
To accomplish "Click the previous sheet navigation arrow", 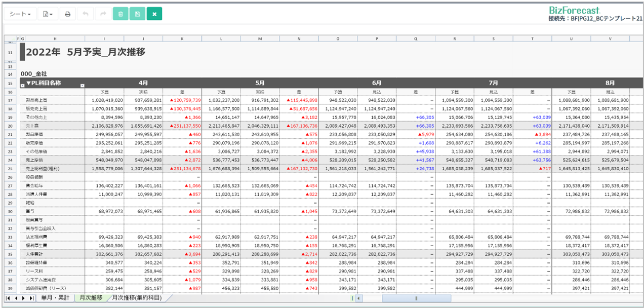I will point(16,298).
